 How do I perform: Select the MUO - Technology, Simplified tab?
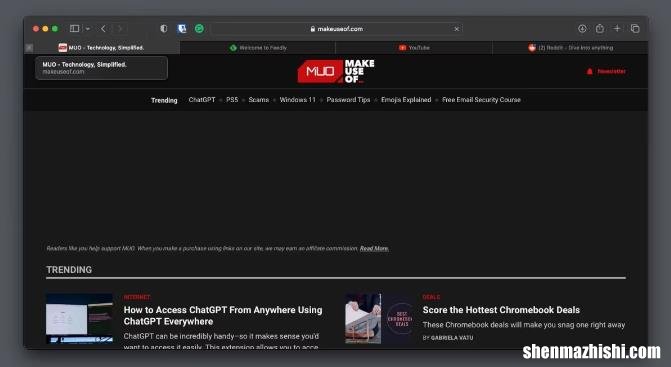[x=102, y=47]
